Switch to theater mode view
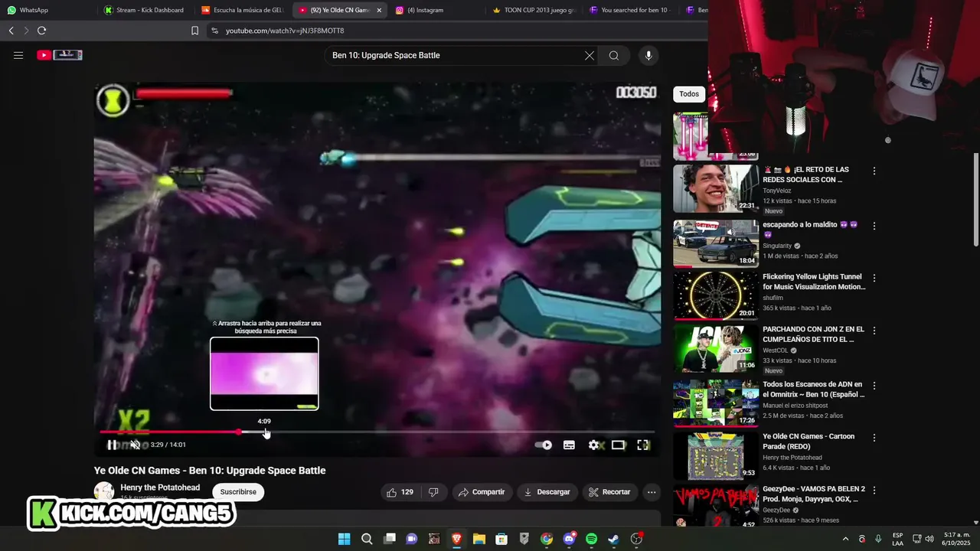Image resolution: width=980 pixels, height=551 pixels. pos(618,445)
